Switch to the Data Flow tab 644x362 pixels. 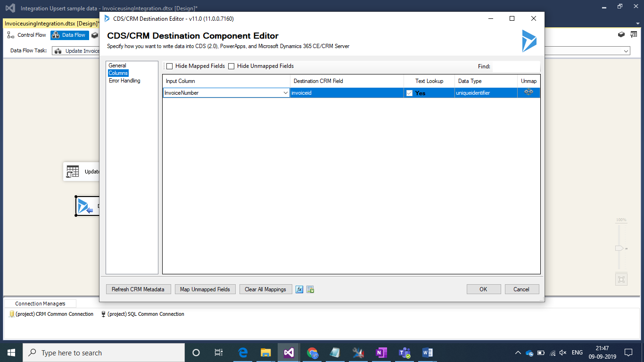70,35
